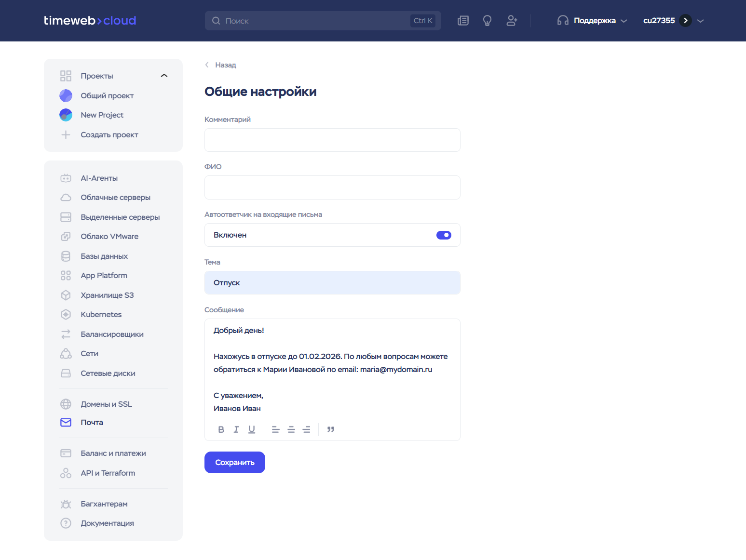
Task: Click the Bold formatting icon
Action: point(221,429)
